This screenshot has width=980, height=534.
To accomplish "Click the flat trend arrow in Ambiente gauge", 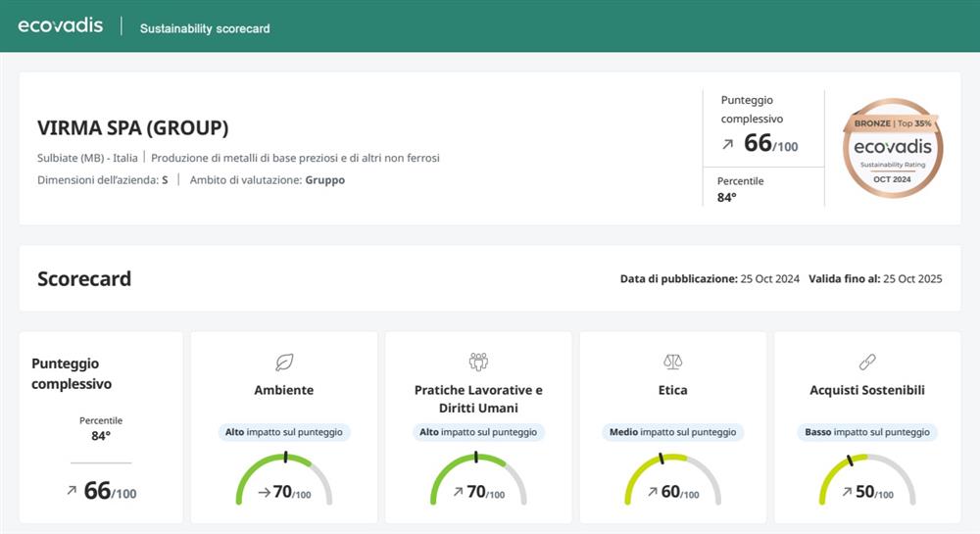I will coord(265,493).
